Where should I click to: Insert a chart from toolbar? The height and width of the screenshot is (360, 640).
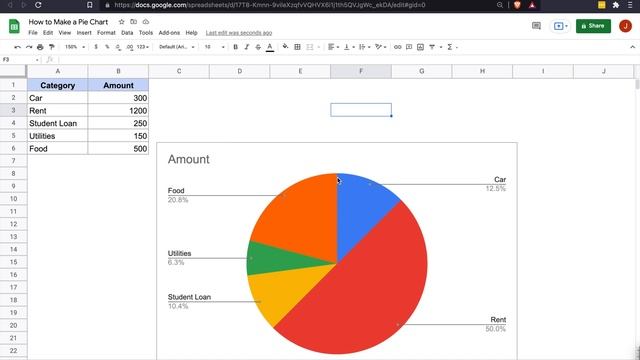coord(420,47)
